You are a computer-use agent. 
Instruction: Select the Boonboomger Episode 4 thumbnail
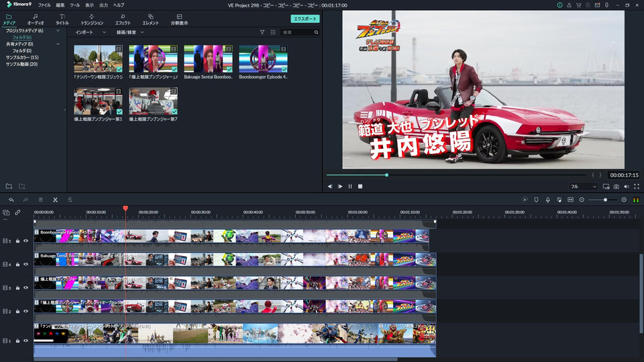pos(263,59)
